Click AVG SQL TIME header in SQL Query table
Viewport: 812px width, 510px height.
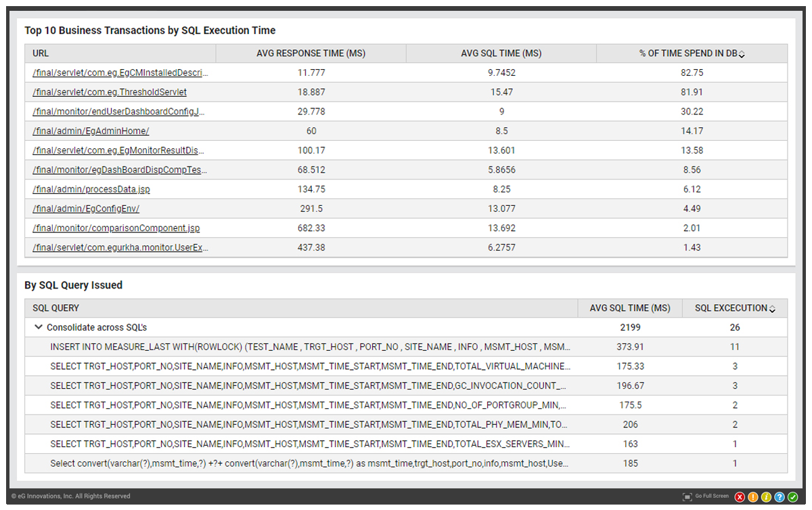tap(630, 308)
